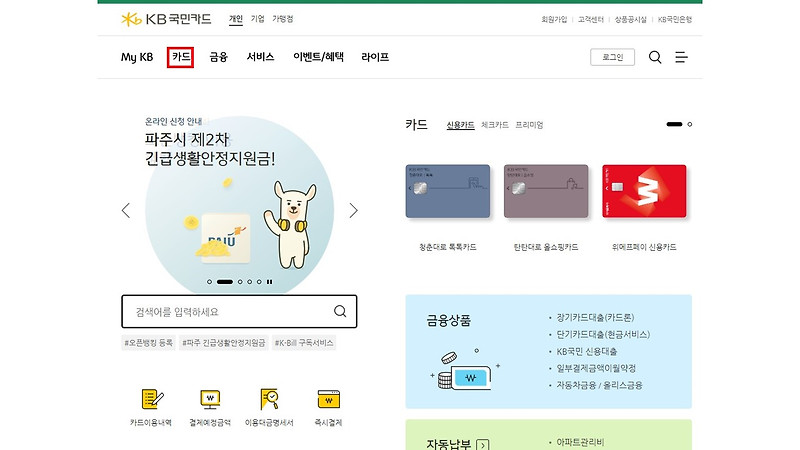Open the search magnifier in header

pos(655,57)
